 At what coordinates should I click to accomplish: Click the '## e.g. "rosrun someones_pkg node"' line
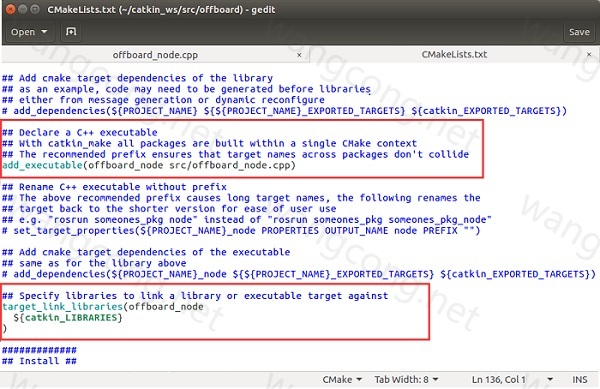(x=247, y=220)
